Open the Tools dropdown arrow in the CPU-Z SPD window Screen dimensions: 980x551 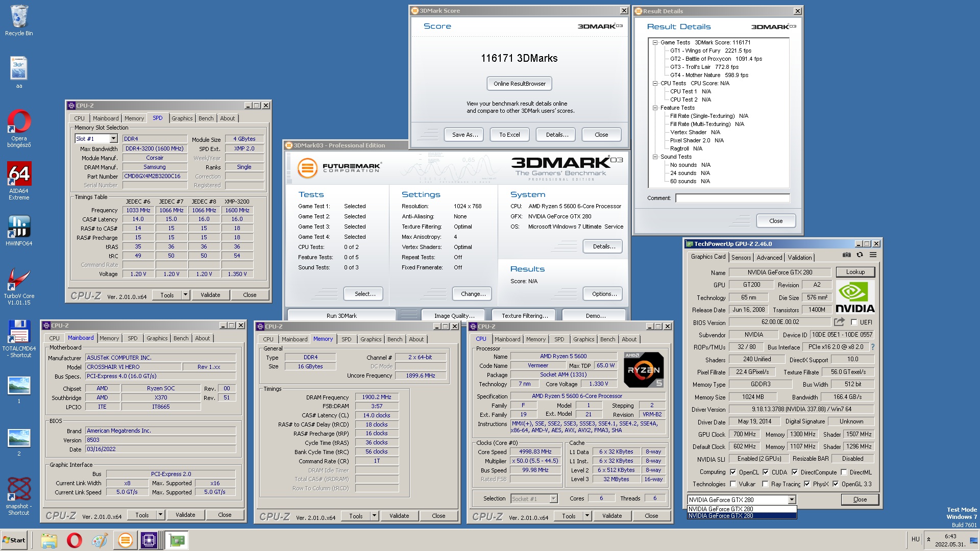[x=185, y=294]
